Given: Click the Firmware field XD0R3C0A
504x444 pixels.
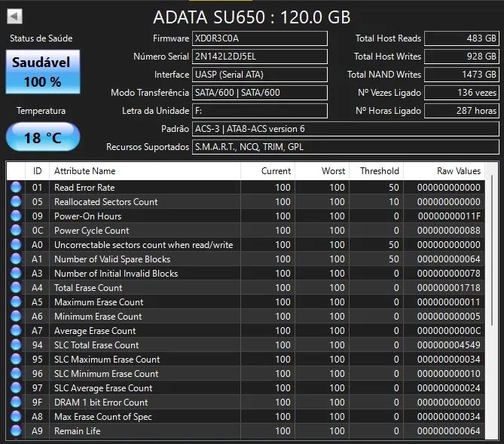Looking at the screenshot, I should click(260, 38).
